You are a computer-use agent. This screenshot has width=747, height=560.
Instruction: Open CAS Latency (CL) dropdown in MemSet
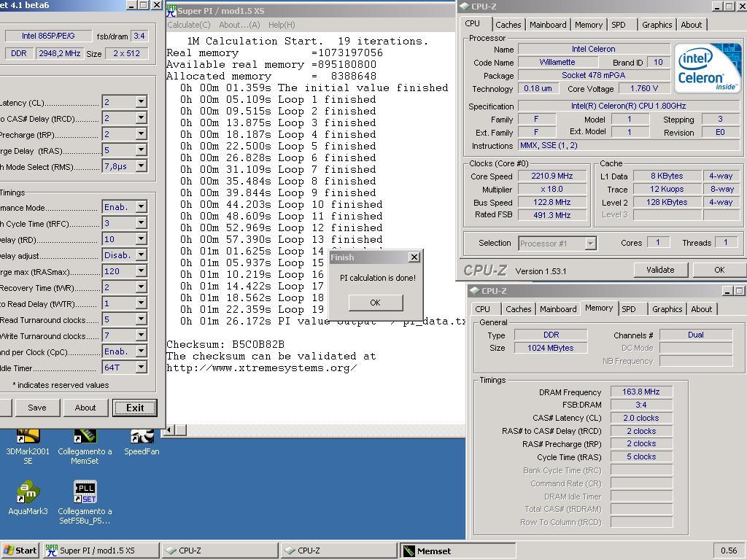[141, 102]
